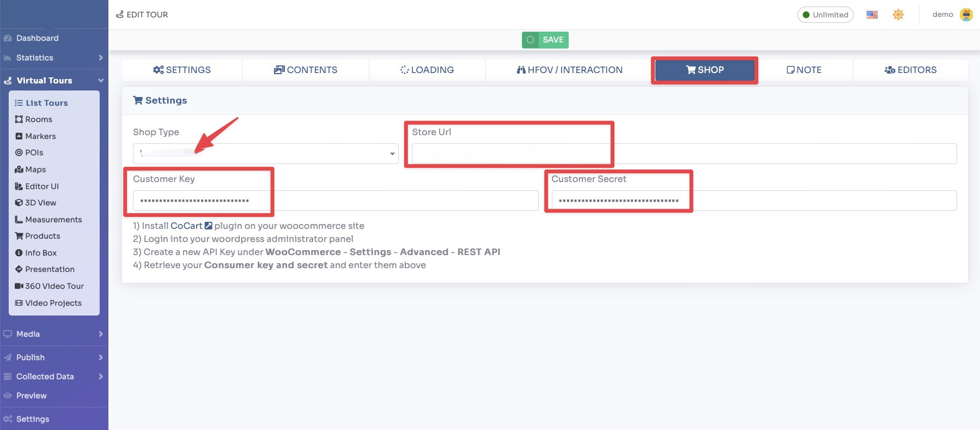Click the Dashboard gauge icon
Viewport: 980px width, 430px height.
(x=8, y=38)
